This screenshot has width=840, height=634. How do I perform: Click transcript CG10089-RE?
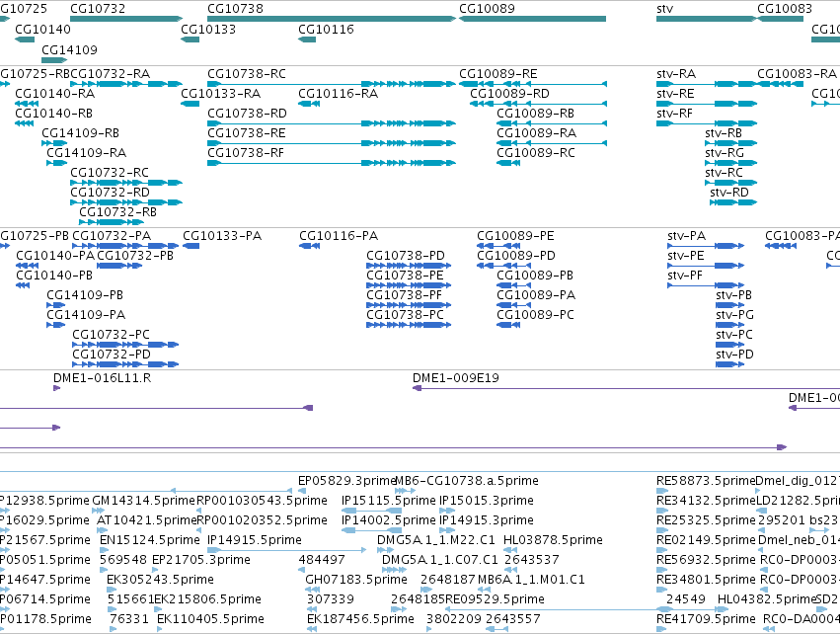498,73
